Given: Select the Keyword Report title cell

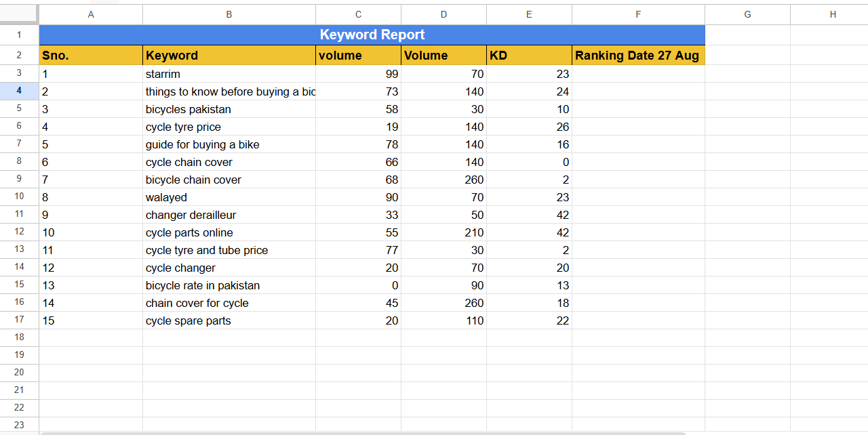Looking at the screenshot, I should 372,35.
